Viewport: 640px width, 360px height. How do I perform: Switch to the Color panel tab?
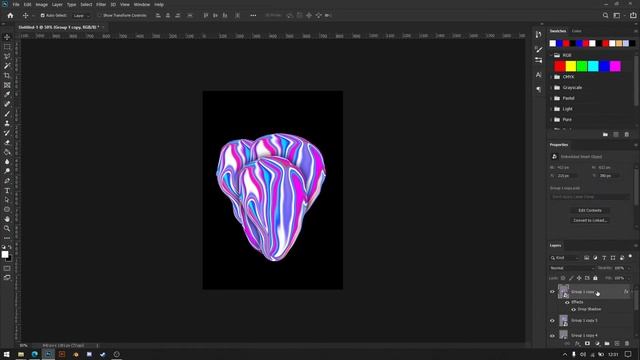click(576, 31)
